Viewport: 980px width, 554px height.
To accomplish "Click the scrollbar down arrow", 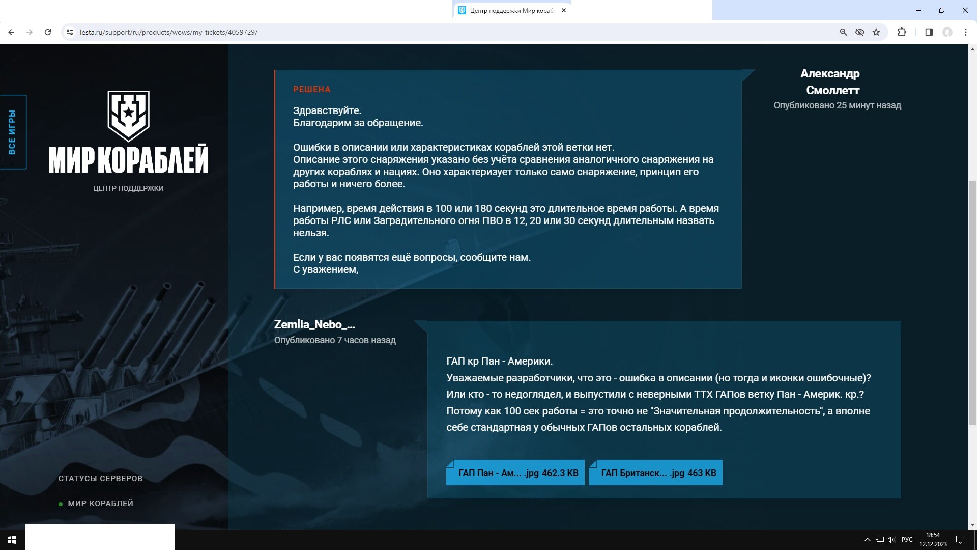I will 972,525.
